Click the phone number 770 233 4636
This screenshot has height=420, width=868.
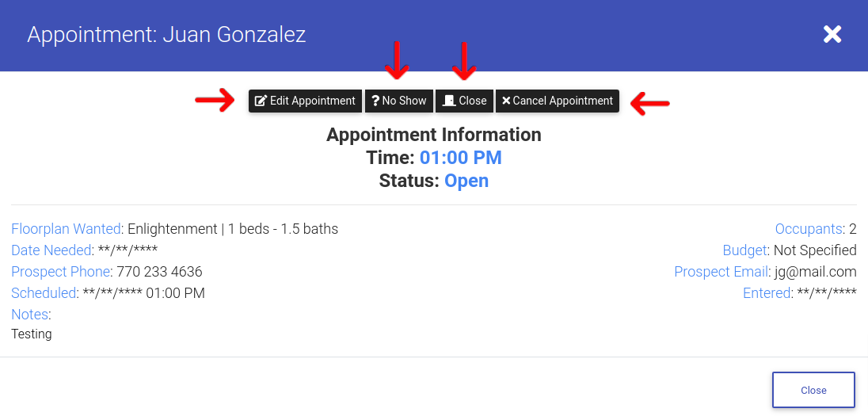pos(159,272)
